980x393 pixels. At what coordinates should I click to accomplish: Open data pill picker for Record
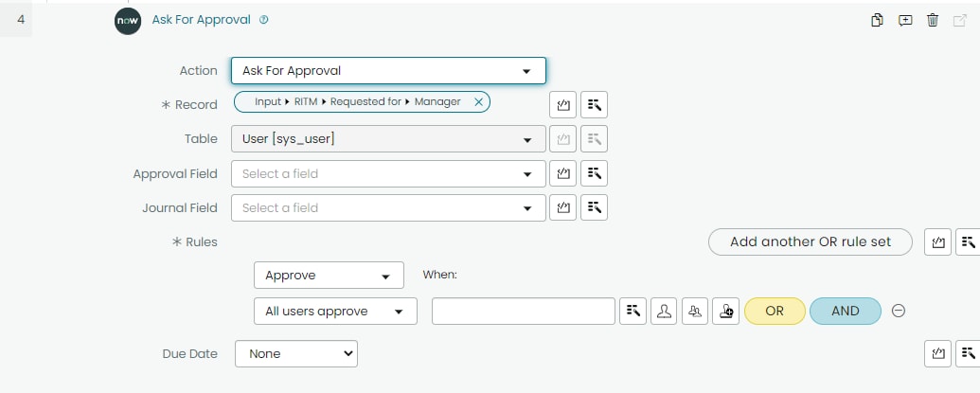point(595,105)
